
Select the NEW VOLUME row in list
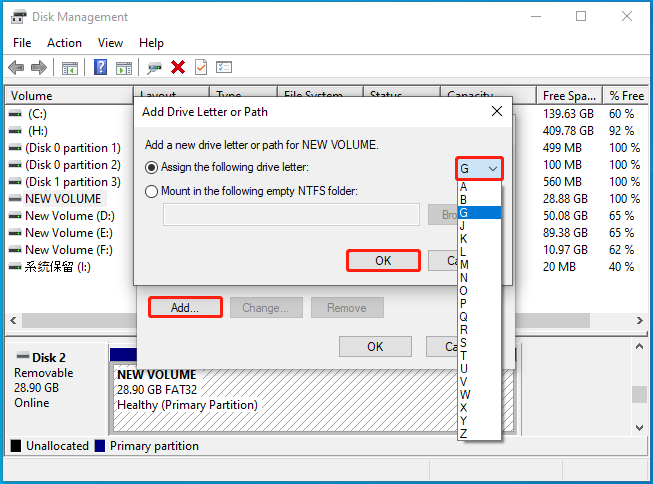[x=63, y=199]
